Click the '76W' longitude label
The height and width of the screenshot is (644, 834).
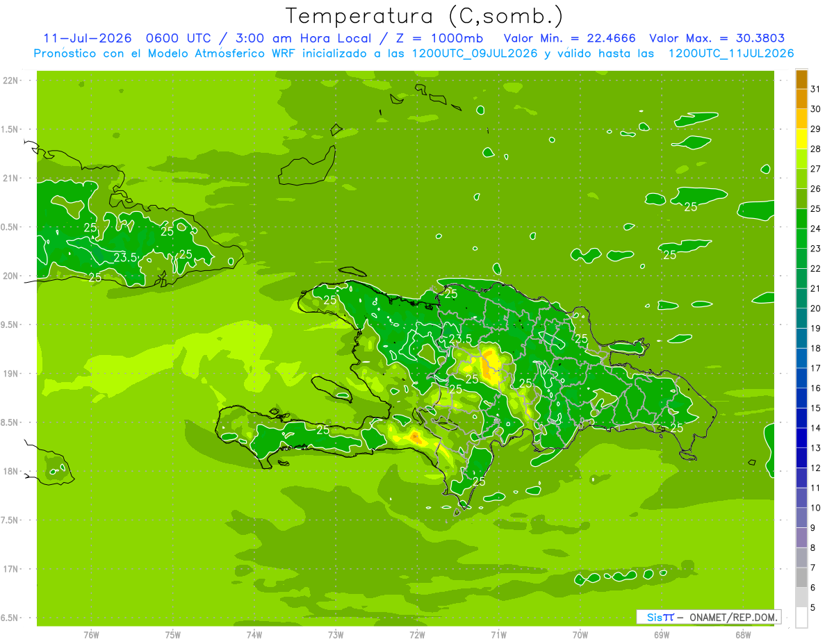91,635
